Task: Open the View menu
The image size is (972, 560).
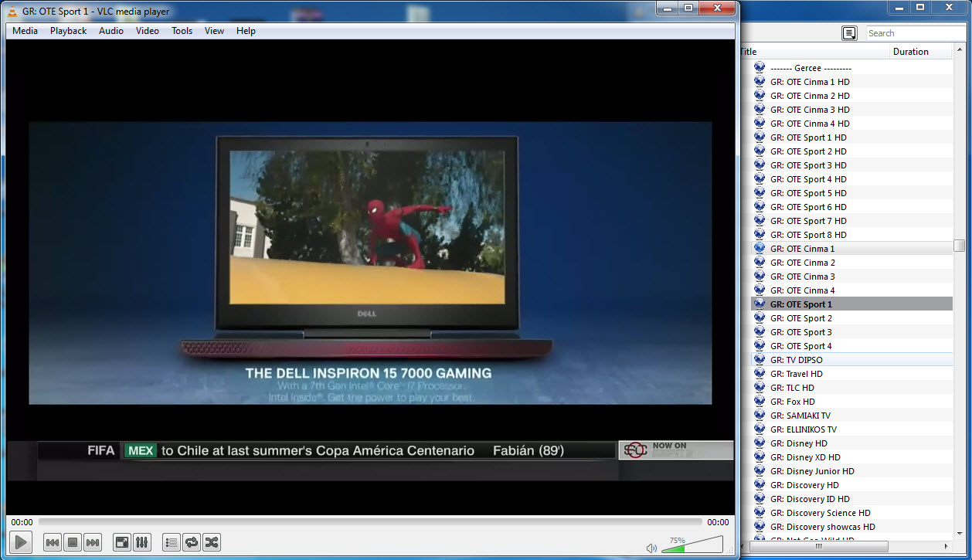Action: click(x=214, y=31)
